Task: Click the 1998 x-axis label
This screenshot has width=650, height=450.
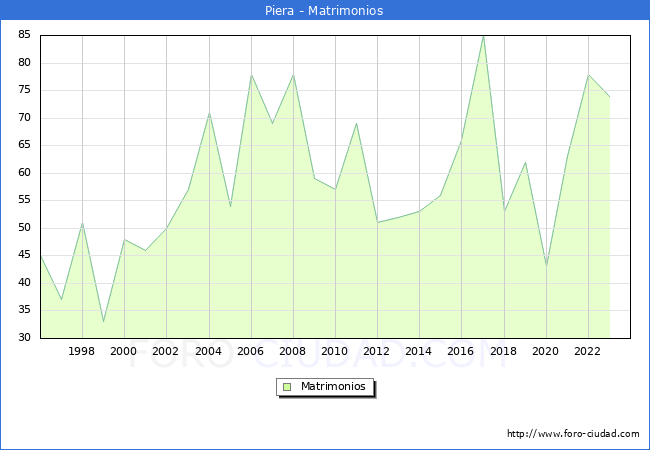Action: click(x=82, y=351)
